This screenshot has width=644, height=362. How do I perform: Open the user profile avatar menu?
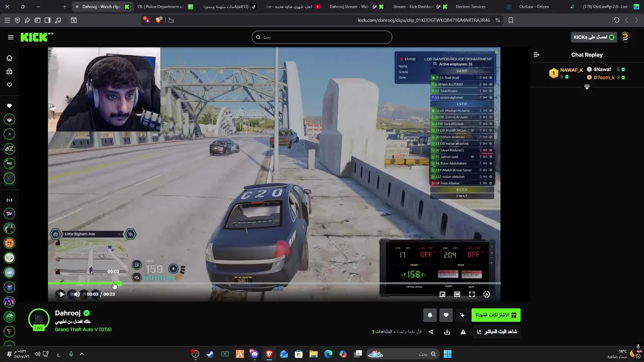[x=625, y=37]
